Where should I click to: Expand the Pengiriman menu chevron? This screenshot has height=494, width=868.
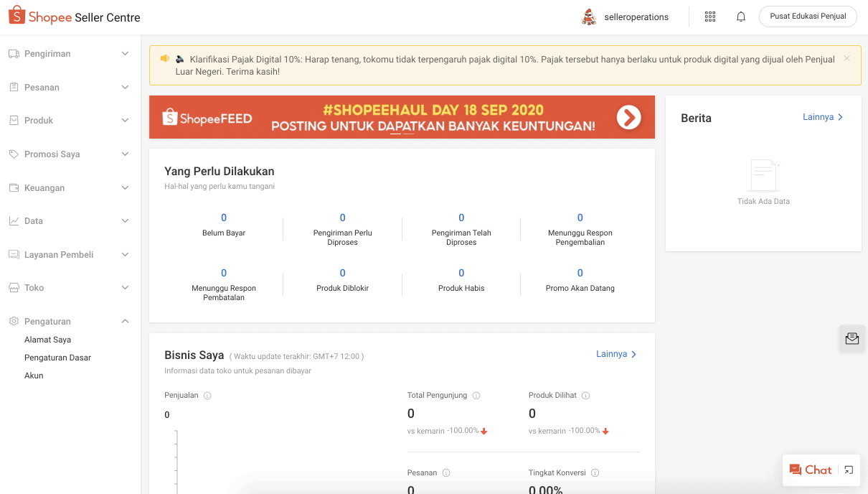(x=125, y=54)
